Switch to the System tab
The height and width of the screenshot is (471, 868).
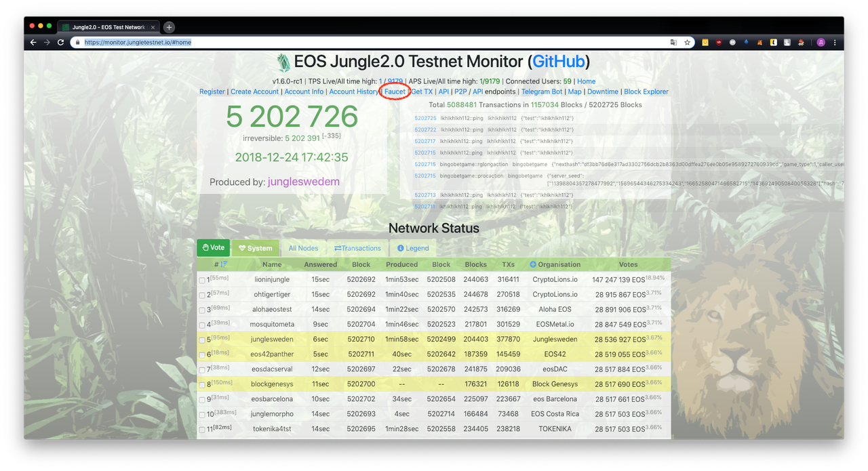click(255, 248)
